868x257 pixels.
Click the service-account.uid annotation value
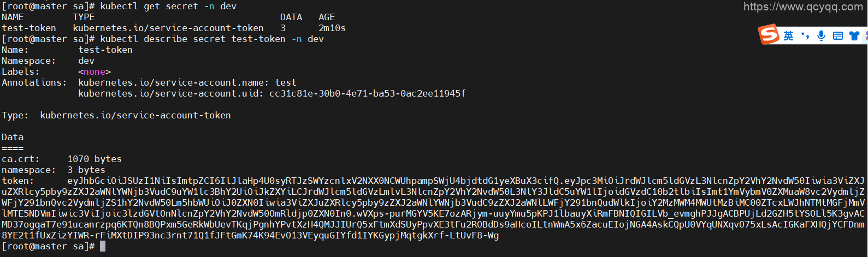(x=367, y=94)
